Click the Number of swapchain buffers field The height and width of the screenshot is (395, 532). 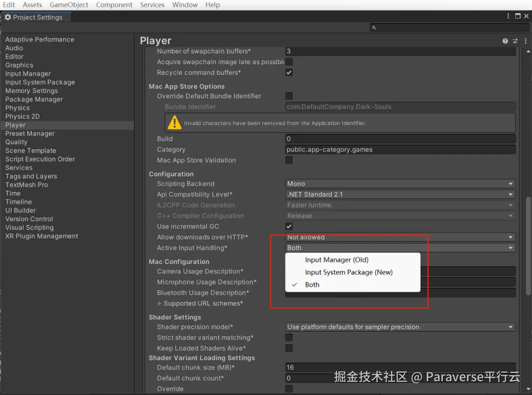[x=400, y=51]
